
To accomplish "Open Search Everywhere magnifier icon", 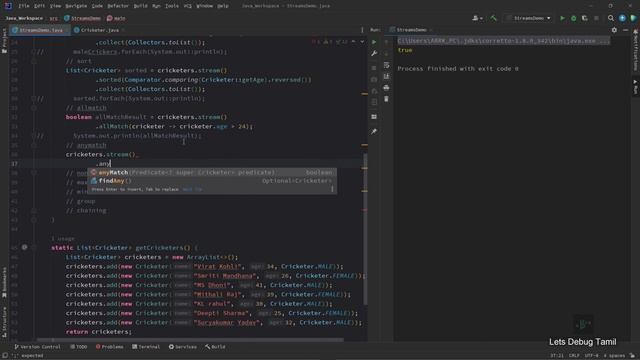I will click(x=611, y=18).
